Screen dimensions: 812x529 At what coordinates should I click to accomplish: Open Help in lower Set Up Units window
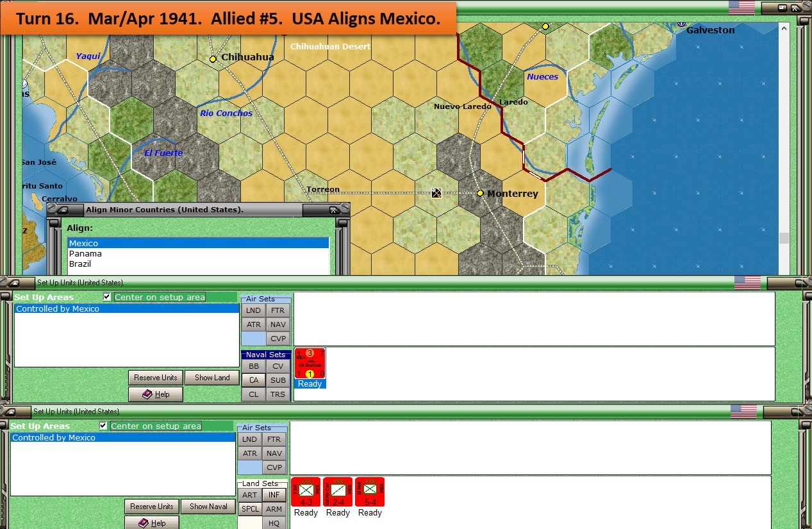pos(152,523)
